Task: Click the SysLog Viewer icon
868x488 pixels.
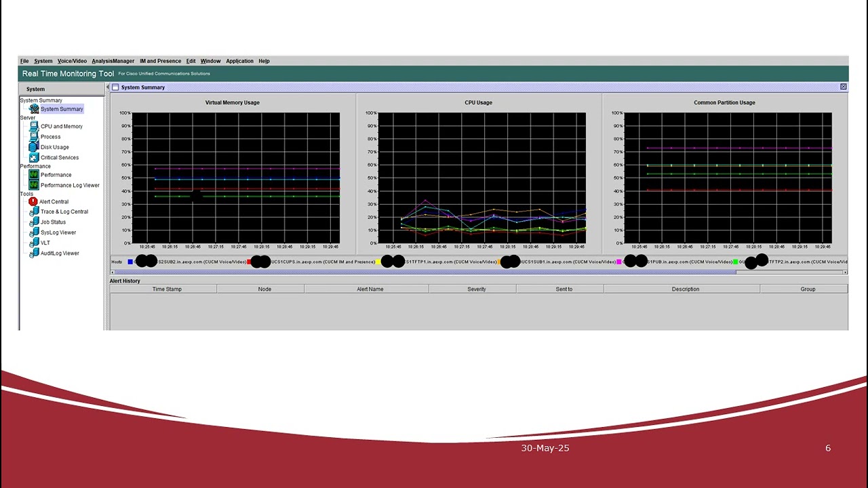Action: [34, 232]
